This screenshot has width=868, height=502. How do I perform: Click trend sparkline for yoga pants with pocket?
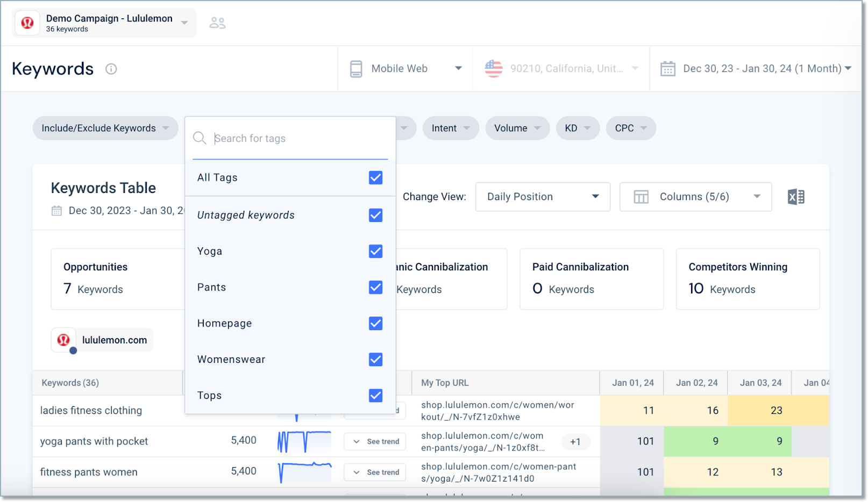[304, 441]
